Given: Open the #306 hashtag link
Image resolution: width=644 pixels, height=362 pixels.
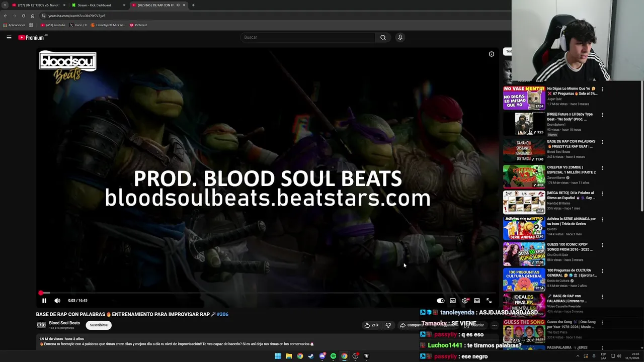Looking at the screenshot, I should click(x=222, y=314).
